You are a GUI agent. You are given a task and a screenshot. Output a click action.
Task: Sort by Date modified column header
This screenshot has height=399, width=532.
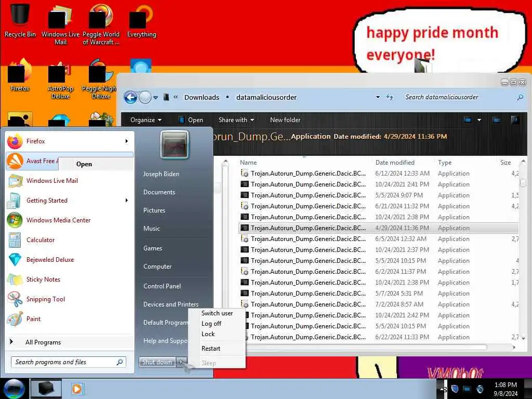coord(395,163)
